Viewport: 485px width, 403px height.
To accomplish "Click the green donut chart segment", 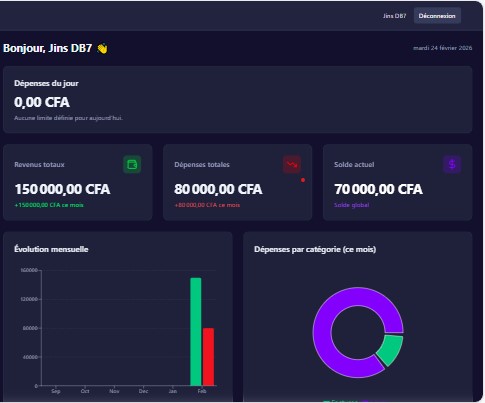I will point(391,350).
